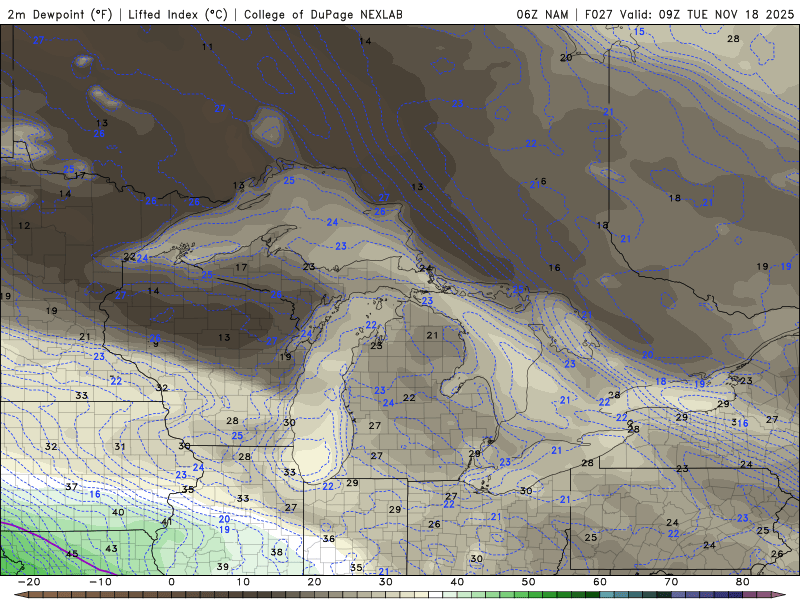Click the "0" colorbar scale label

pyautogui.click(x=171, y=582)
